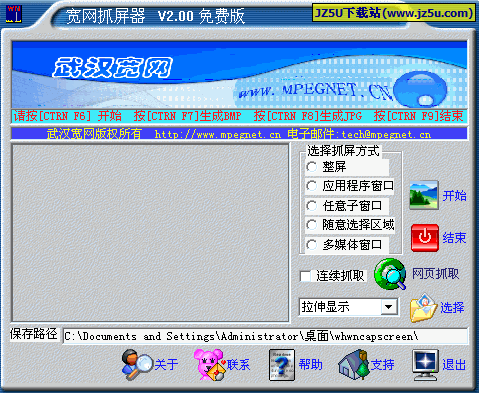The height and width of the screenshot is (393, 479).
Task: Open the About (关于) person-magnifier icon
Action: pos(137,365)
